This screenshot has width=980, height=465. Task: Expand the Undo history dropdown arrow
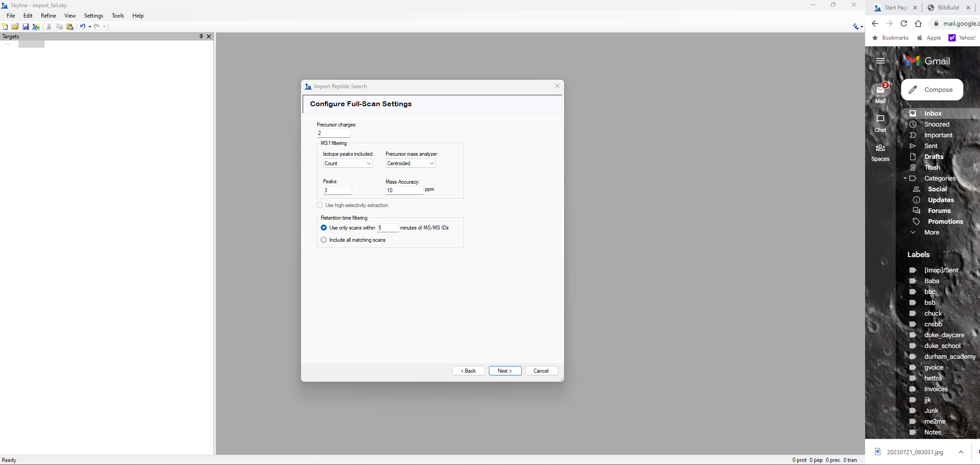90,27
